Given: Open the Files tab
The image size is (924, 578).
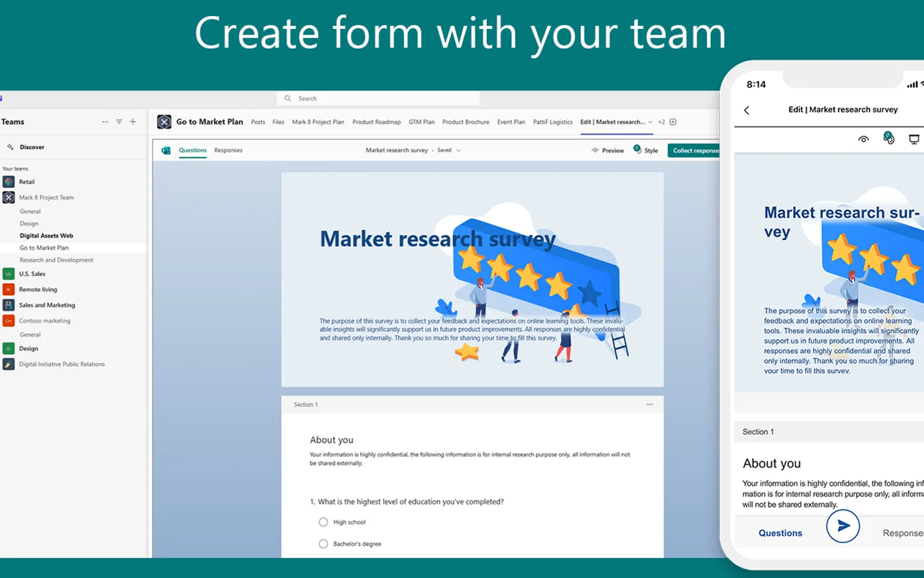Looking at the screenshot, I should [278, 123].
